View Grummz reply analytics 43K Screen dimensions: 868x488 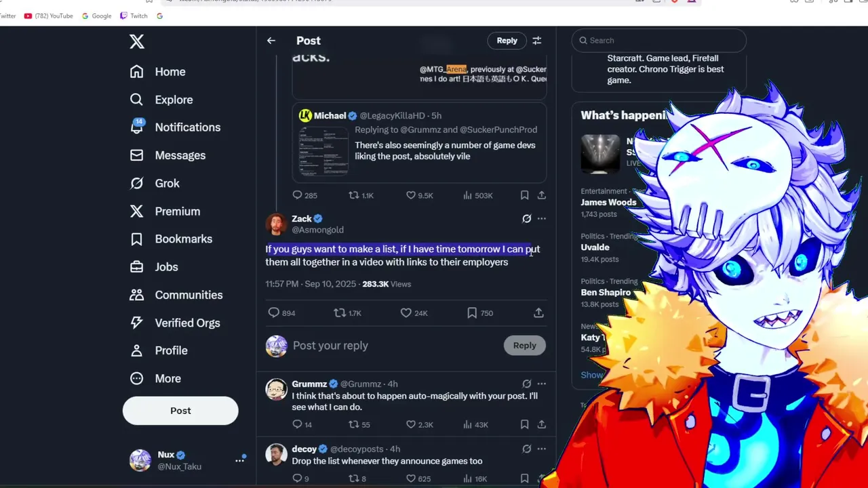pos(475,425)
